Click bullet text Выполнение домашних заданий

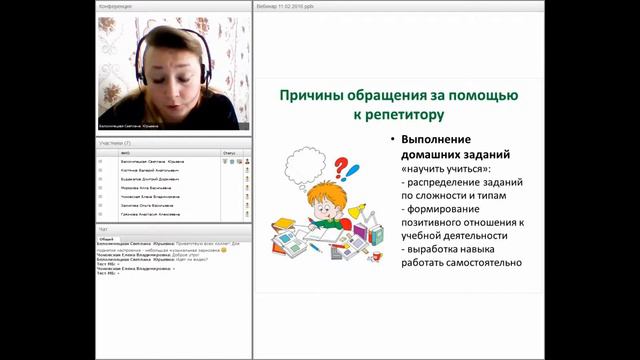[456, 147]
